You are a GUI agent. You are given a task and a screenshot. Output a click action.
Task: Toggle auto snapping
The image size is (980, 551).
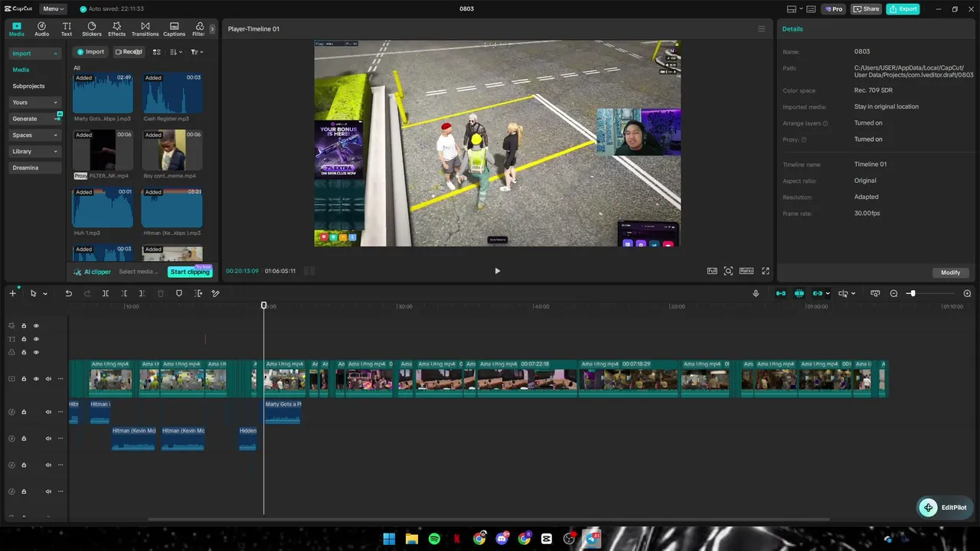[799, 293]
